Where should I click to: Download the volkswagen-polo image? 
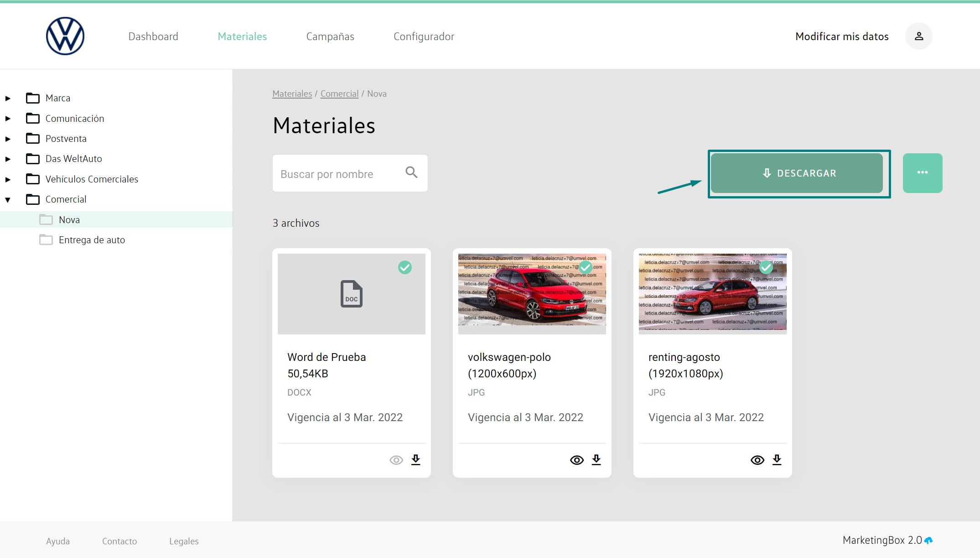point(596,459)
